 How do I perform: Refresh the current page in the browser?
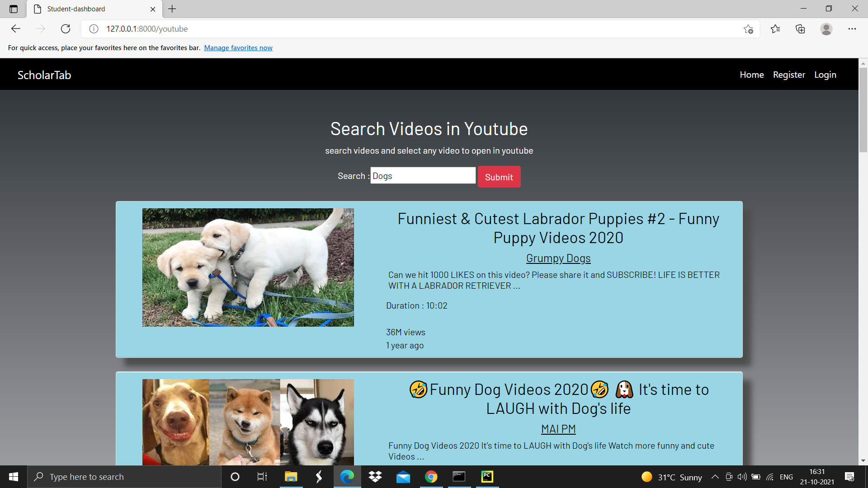tap(65, 28)
